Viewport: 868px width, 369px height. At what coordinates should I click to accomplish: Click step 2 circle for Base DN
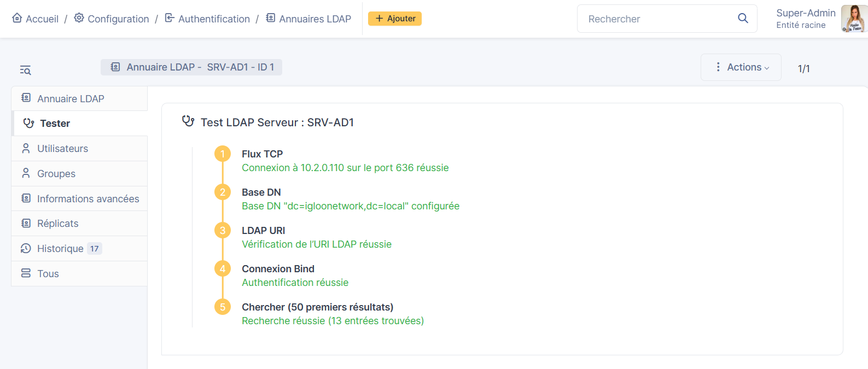(x=223, y=192)
